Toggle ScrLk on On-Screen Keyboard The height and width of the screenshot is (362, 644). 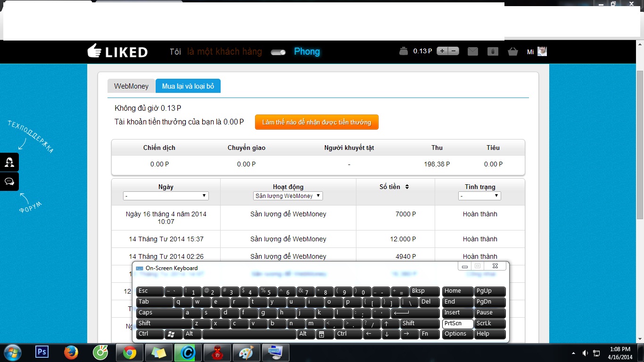490,324
